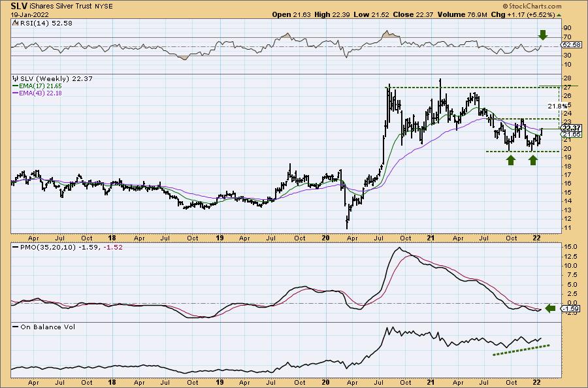Click the line icon before RSI(14)
The image size is (588, 388).
tap(15, 23)
